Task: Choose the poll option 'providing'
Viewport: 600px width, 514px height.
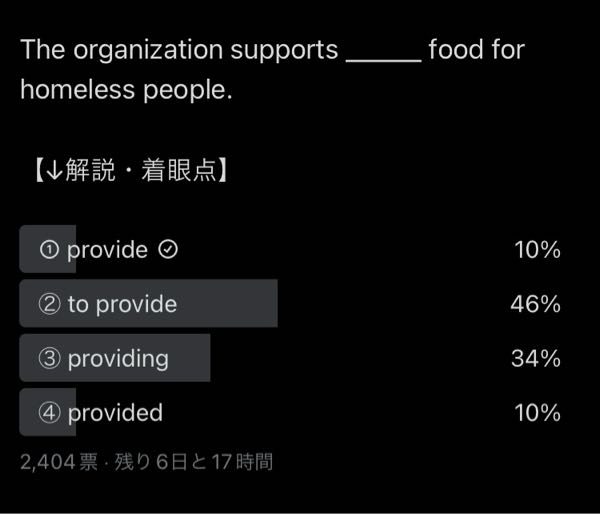Action: [x=290, y=358]
